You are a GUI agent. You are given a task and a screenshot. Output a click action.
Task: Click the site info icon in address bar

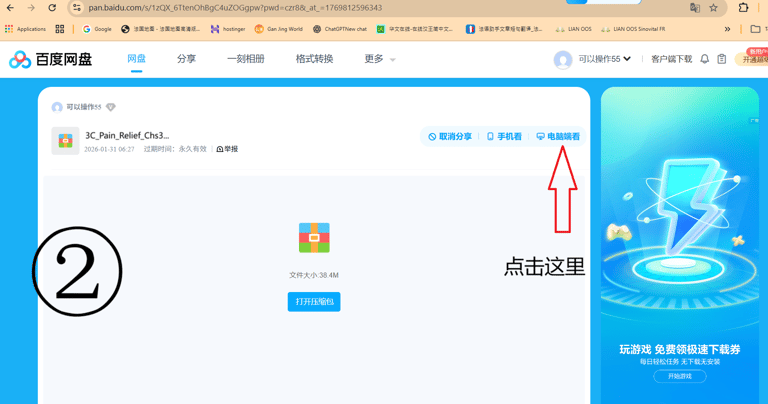76,8
